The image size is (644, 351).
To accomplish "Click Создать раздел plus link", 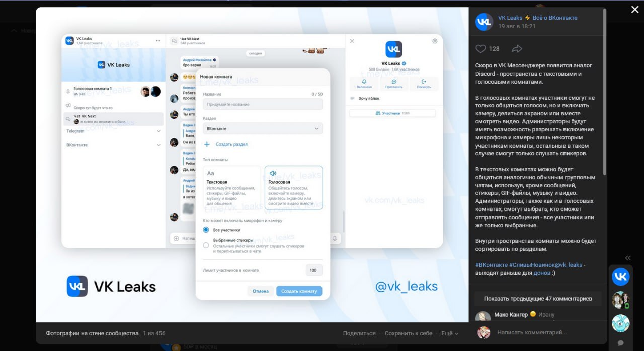I will point(225,144).
